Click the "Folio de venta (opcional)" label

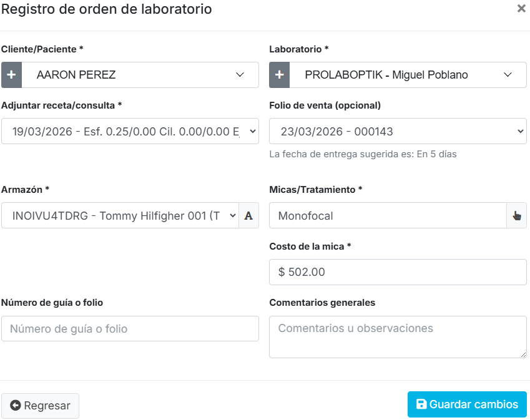pyautogui.click(x=325, y=105)
